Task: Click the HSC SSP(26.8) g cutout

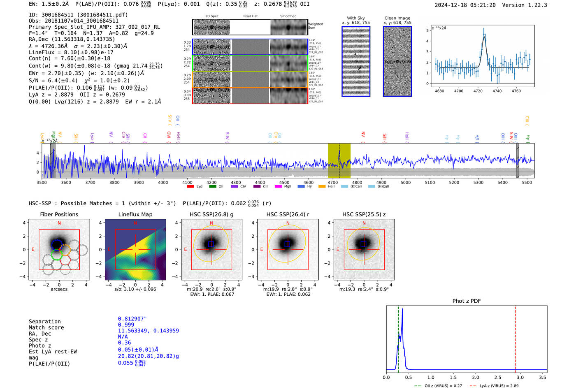Action: tap(211, 249)
